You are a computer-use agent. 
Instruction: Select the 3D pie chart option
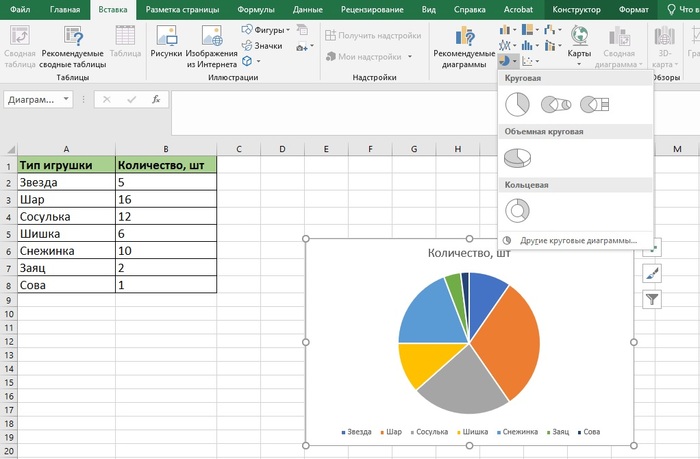[517, 158]
